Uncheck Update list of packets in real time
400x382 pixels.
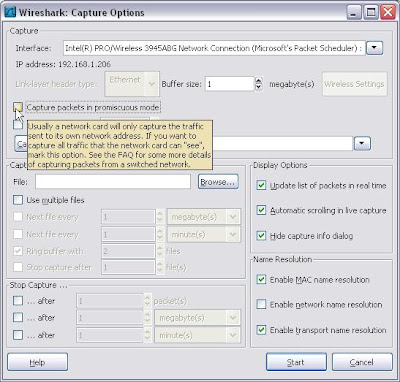coord(261,185)
